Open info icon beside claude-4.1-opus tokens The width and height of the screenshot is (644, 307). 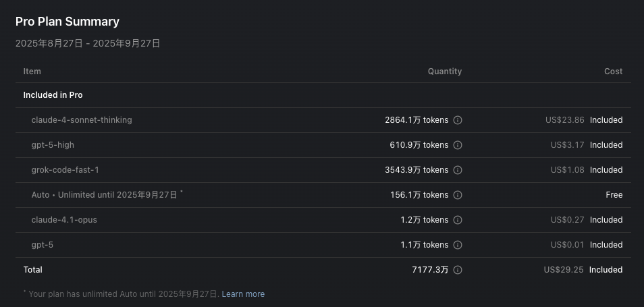pyautogui.click(x=458, y=220)
